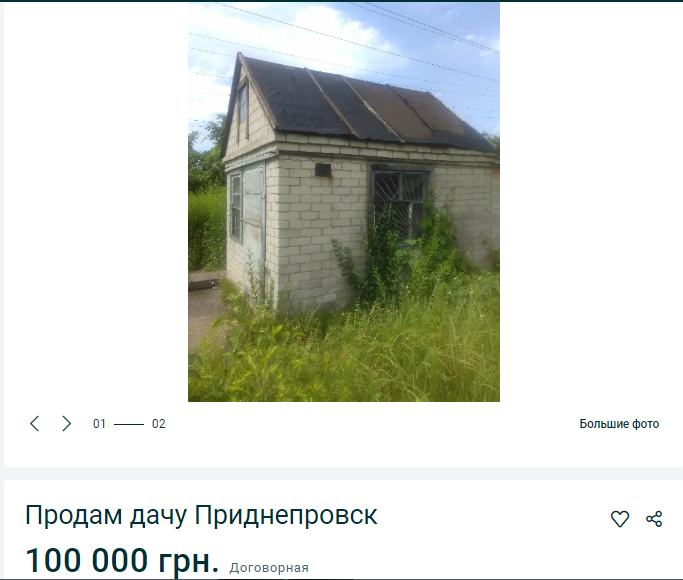Click the Договорная label beside the price
Screen dimensions: 683x580
tap(269, 568)
